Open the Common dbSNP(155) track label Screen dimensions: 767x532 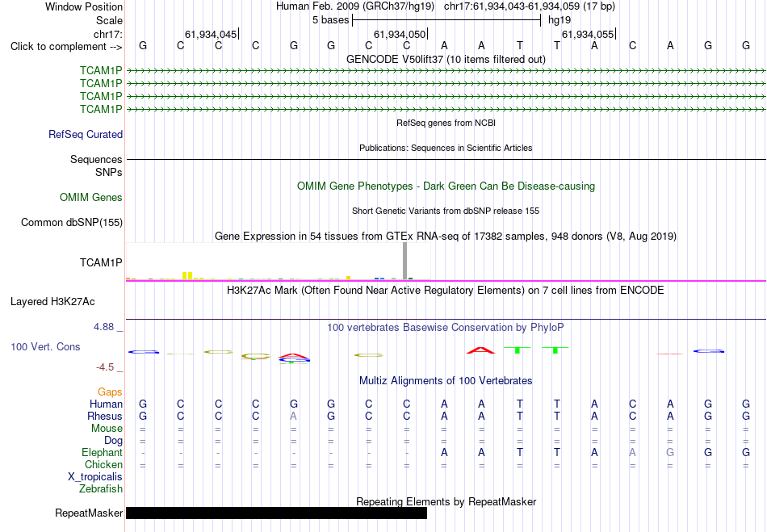(x=71, y=223)
